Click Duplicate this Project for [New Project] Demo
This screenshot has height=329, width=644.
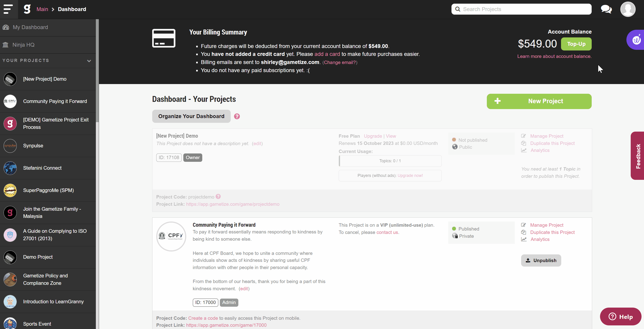pyautogui.click(x=552, y=143)
